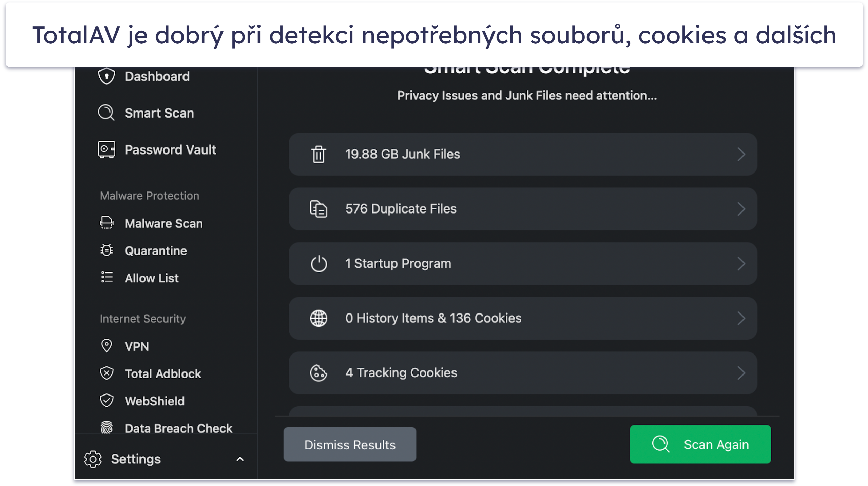Open Smart Scan from sidebar
The width and height of the screenshot is (868, 486).
point(159,113)
